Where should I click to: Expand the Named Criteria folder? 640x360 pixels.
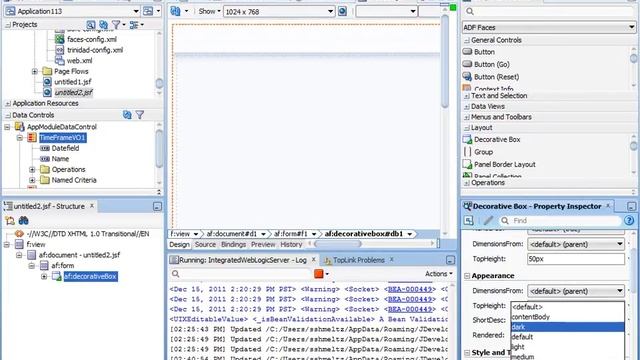coord(32,180)
